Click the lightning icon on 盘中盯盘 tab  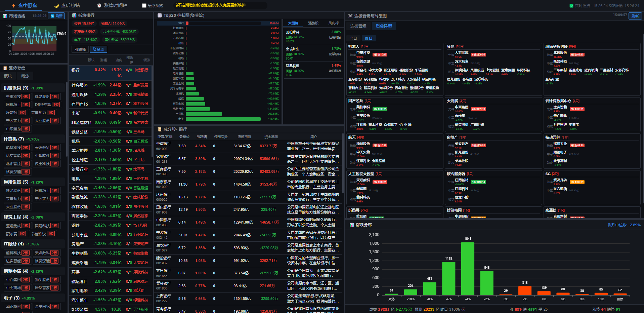click(x=13, y=5)
